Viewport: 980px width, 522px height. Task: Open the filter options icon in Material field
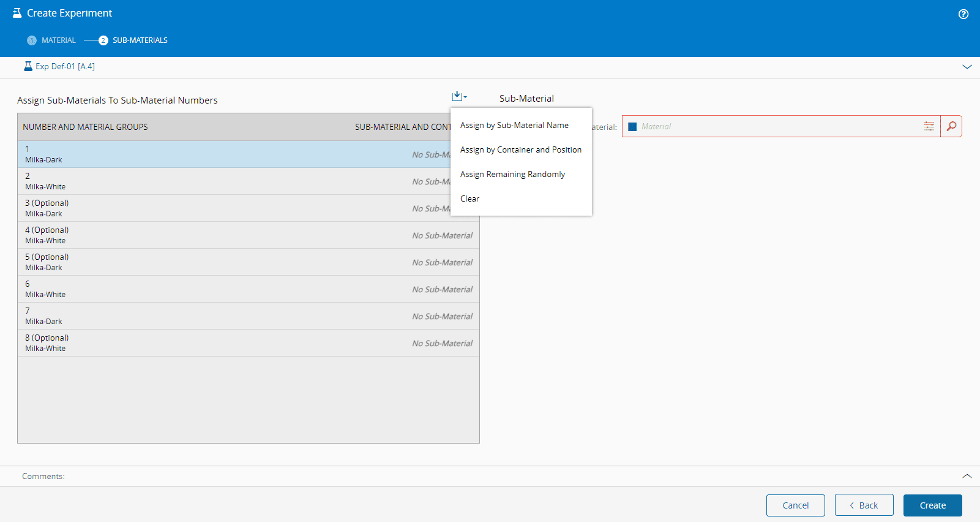coord(929,126)
